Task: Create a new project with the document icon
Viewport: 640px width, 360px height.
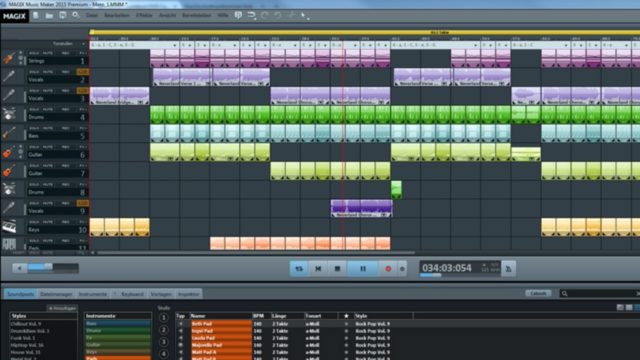Action: point(36,16)
